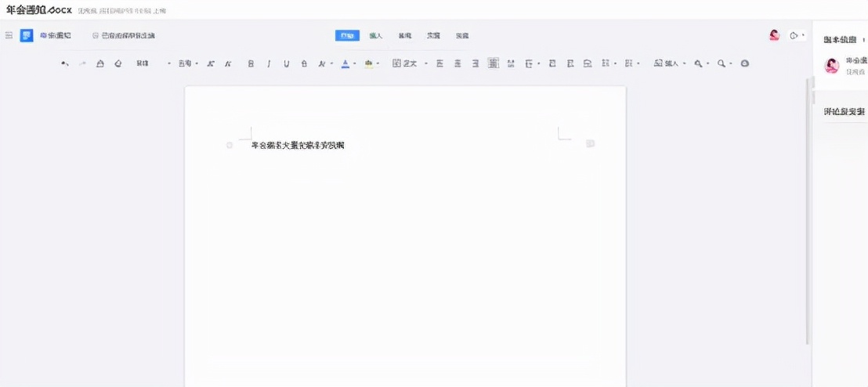Undo the last action
Screen dimensions: 868x387
[65, 63]
